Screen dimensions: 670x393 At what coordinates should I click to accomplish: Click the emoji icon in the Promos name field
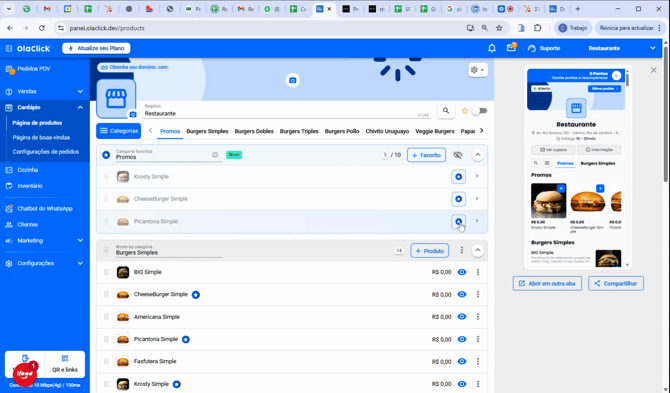[215, 155]
